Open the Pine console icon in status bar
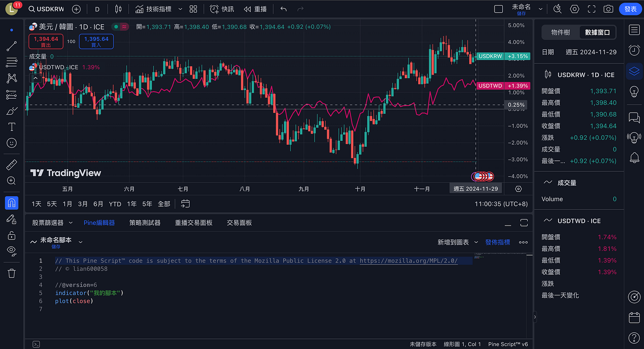 [x=36, y=344]
